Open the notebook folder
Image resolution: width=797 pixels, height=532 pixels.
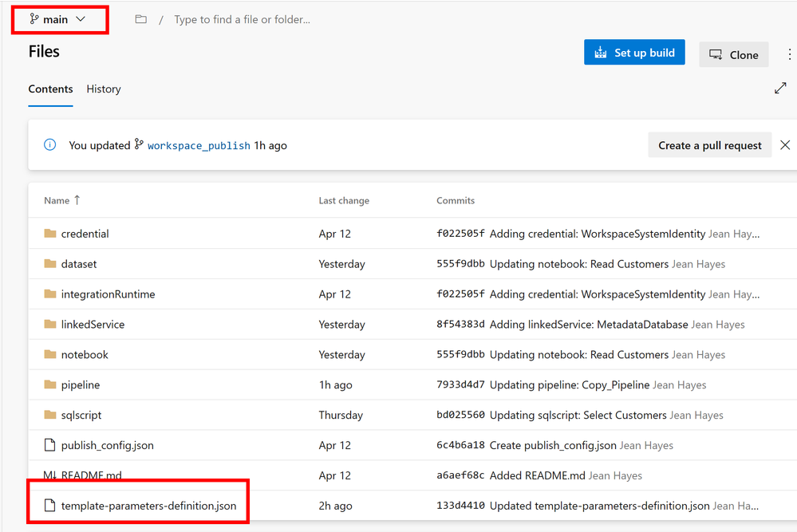(x=85, y=355)
